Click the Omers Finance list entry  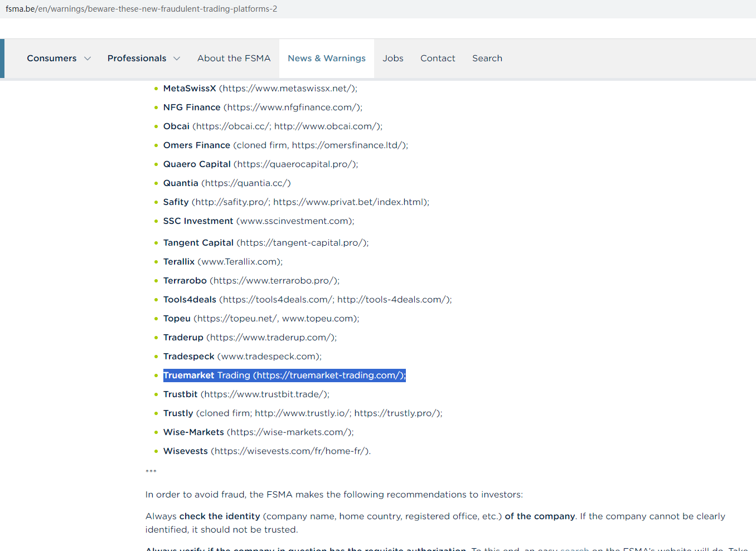[x=285, y=145]
